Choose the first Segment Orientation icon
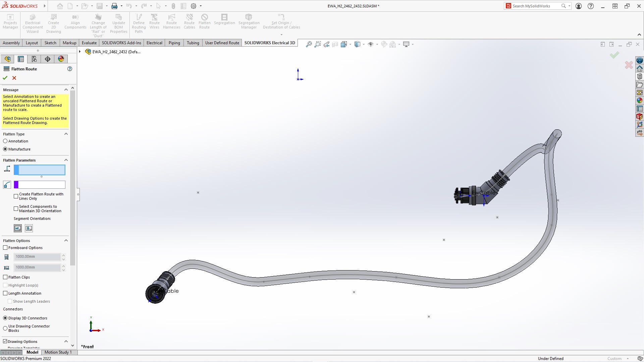This screenshot has width=644, height=362. point(18,228)
